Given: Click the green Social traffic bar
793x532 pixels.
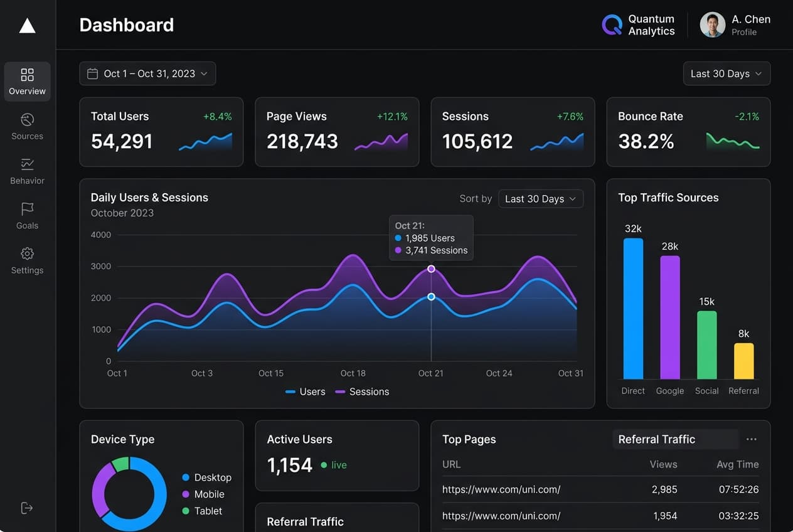Looking at the screenshot, I should [707, 345].
